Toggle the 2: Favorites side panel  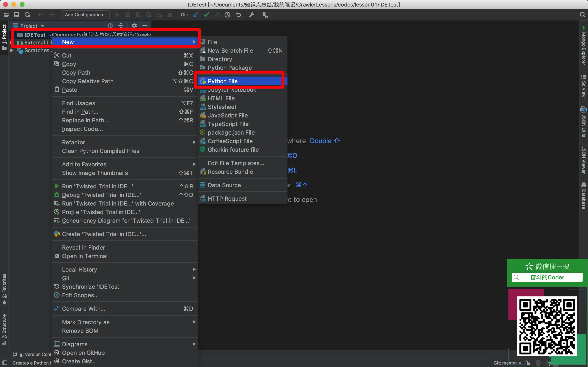[4, 289]
